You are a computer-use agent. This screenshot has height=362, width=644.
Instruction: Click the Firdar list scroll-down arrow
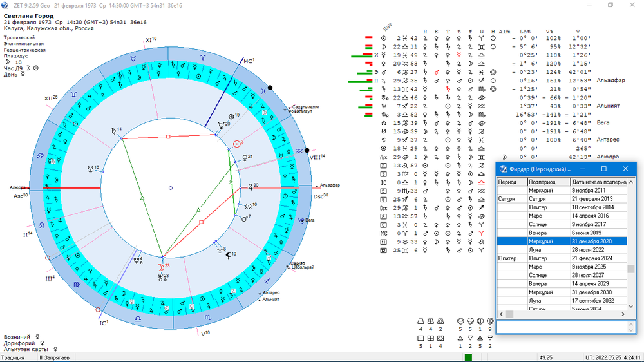tap(631, 306)
